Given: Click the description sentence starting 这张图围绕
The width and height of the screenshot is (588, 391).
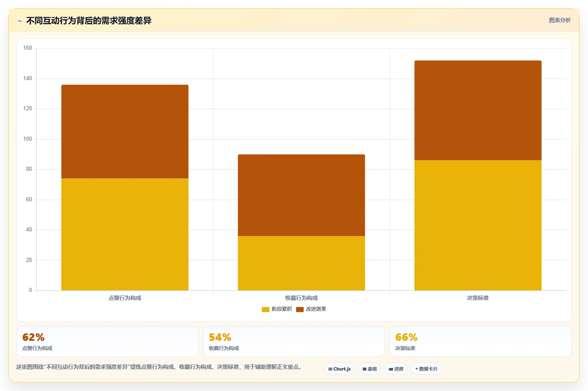Looking at the screenshot, I should coord(159,367).
